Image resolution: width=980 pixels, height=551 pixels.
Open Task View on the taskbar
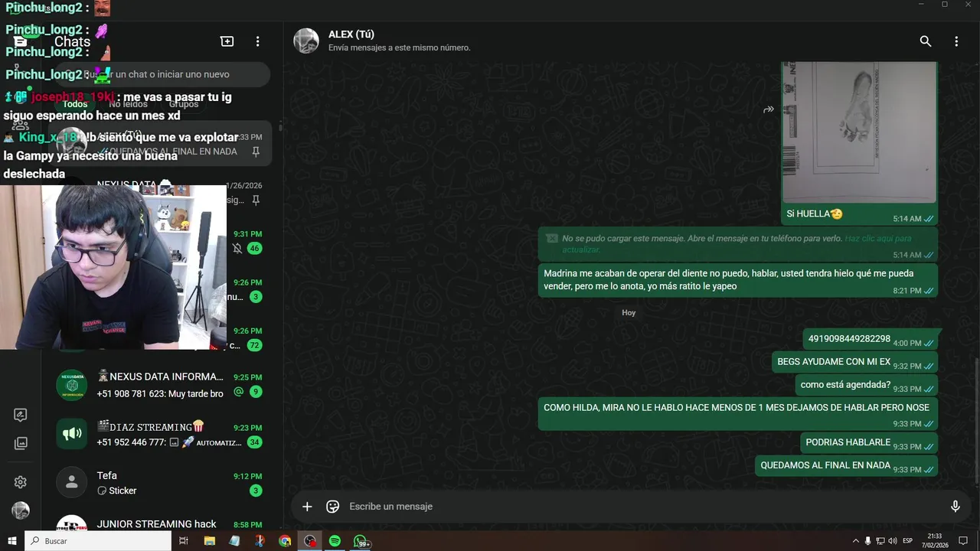[184, 541]
